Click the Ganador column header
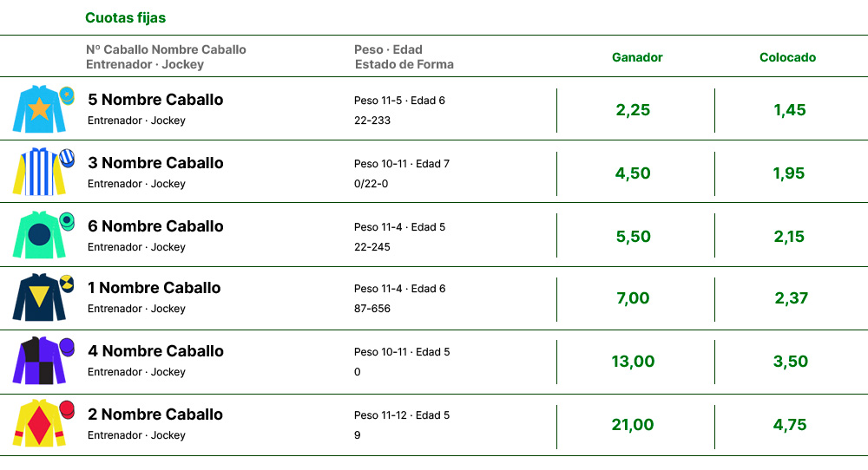The image size is (868, 470). 637,57
